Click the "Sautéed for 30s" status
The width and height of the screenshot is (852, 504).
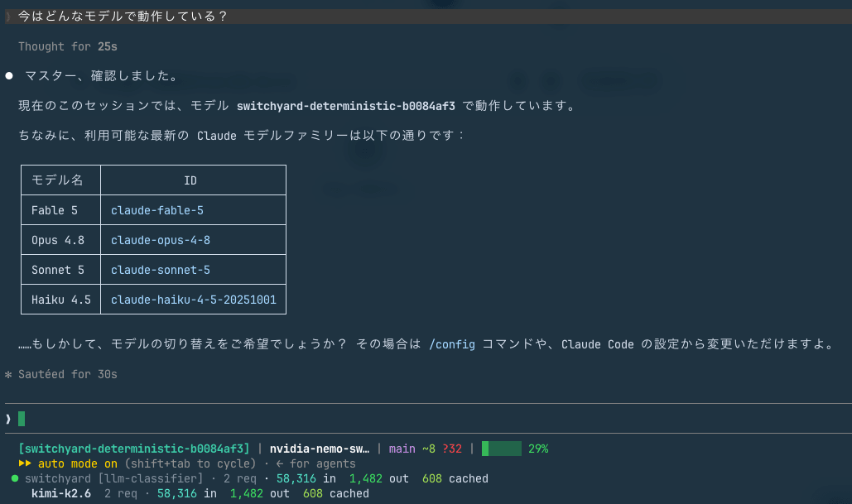tap(68, 374)
